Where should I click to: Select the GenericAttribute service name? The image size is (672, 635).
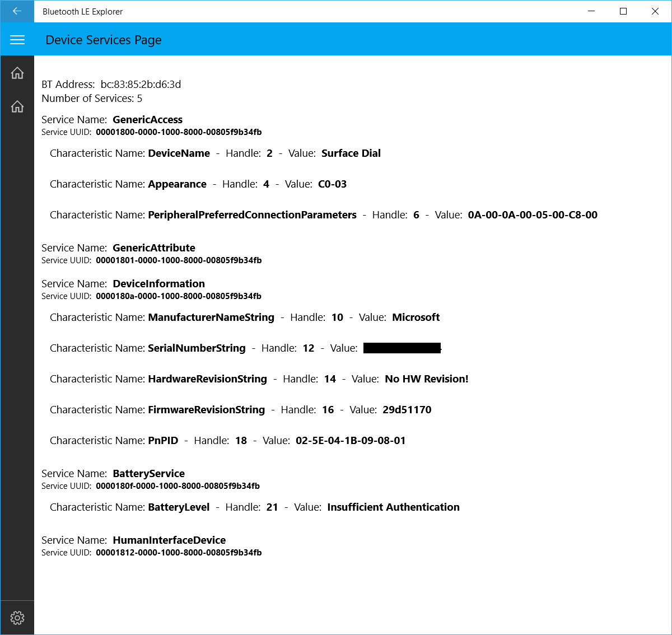[154, 248]
